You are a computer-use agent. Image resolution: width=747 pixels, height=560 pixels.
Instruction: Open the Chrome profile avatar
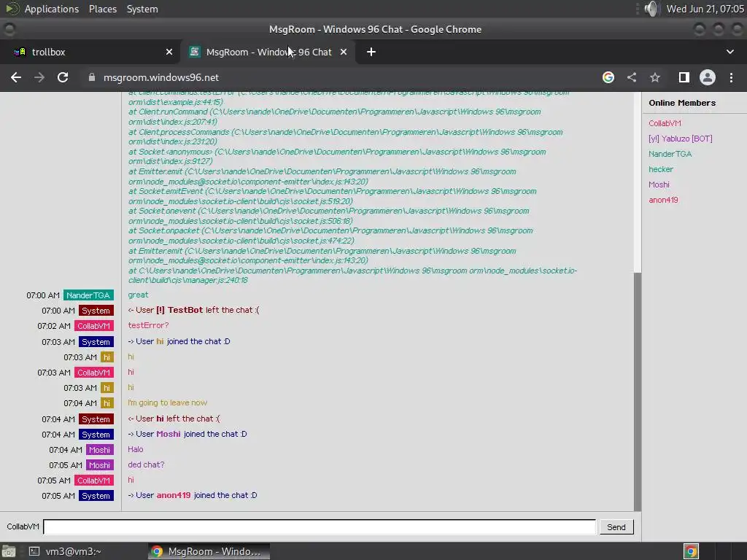[x=707, y=77]
